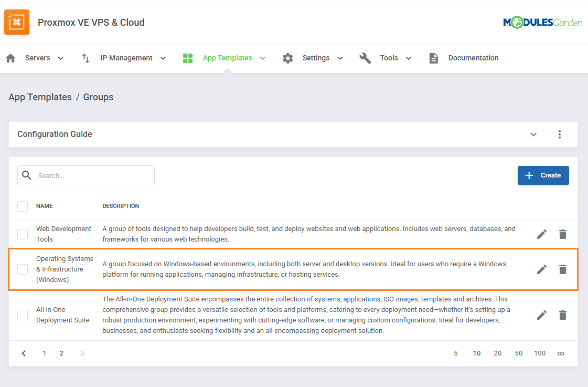Click the DESCRIPTION column header

tap(121, 206)
